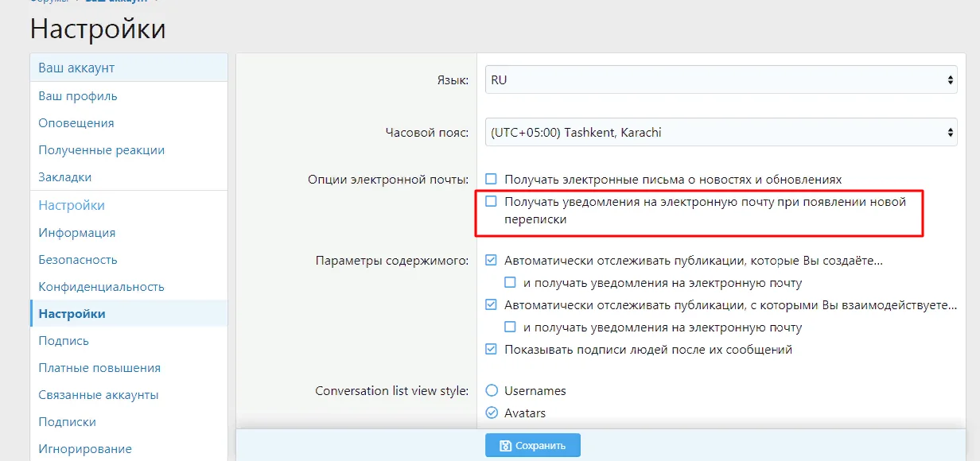Open the dropdown arrow next to Tashkent, Karachi
Viewport: 980px width, 461px height.
pos(950,132)
